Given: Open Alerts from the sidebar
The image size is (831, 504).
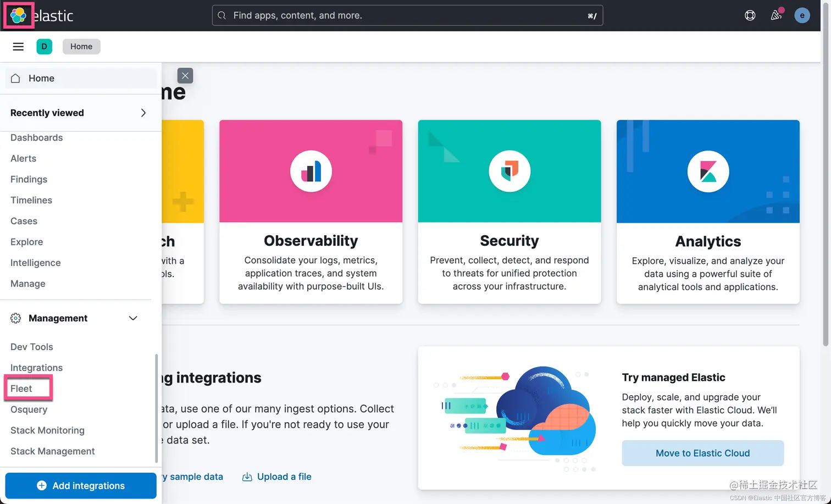Looking at the screenshot, I should [x=23, y=158].
